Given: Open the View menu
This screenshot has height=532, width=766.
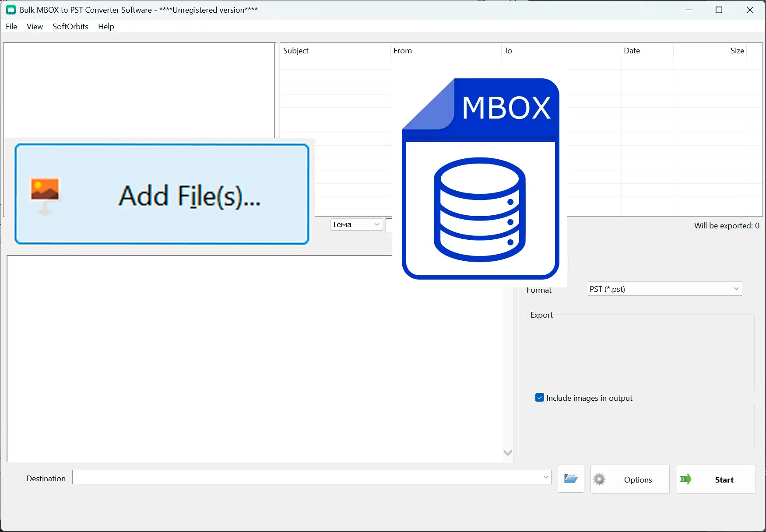Looking at the screenshot, I should click(x=35, y=27).
